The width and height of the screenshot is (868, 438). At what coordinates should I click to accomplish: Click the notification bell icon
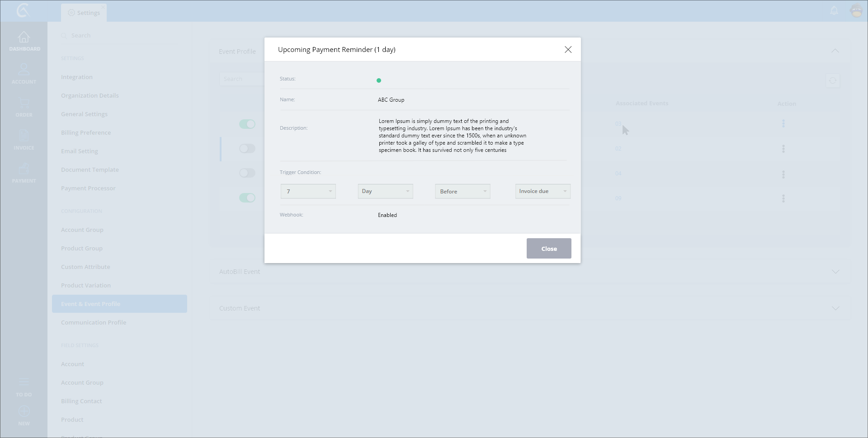834,11
